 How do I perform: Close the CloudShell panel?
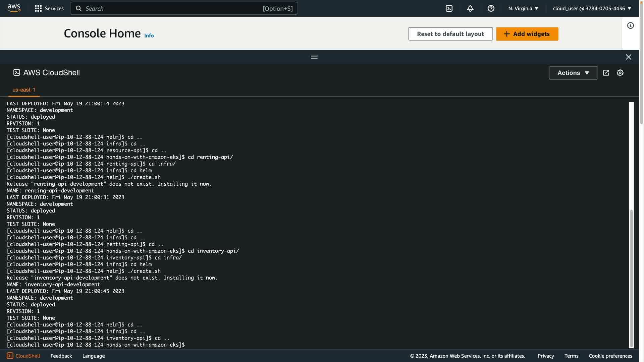tap(628, 57)
